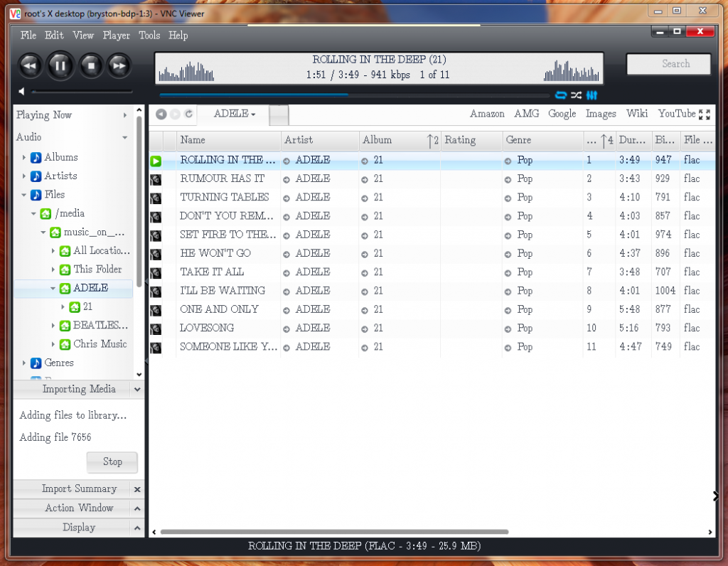Toggle repeat mode icon

click(x=561, y=95)
